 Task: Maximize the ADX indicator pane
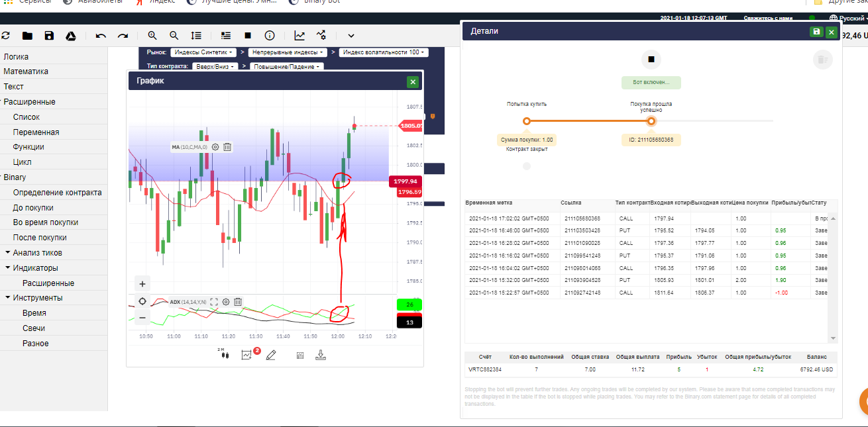214,302
